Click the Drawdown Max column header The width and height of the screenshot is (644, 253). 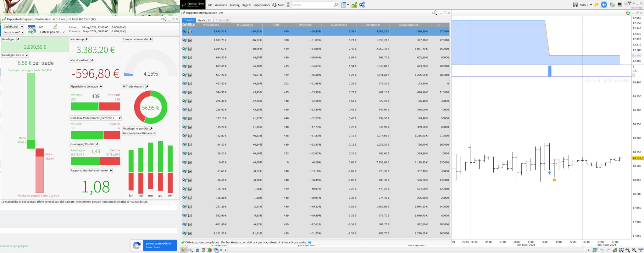(x=408, y=25)
